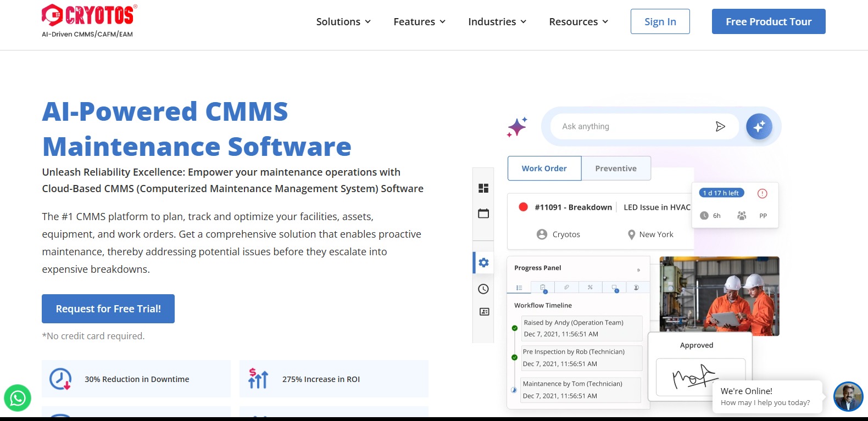Viewport: 868px width, 421px height.
Task: Click Raised by Andy timeline entry
Action: pyautogui.click(x=581, y=328)
